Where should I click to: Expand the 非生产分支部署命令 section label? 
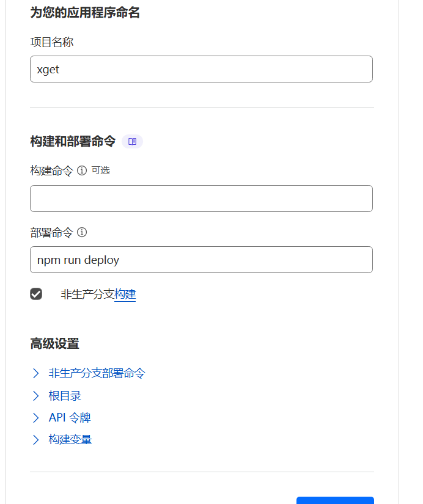[97, 373]
